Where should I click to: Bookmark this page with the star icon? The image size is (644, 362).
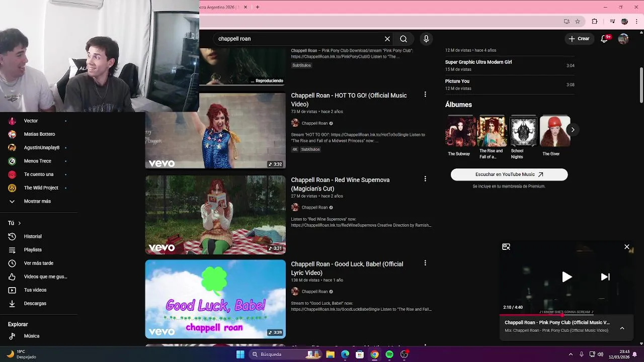578,21
